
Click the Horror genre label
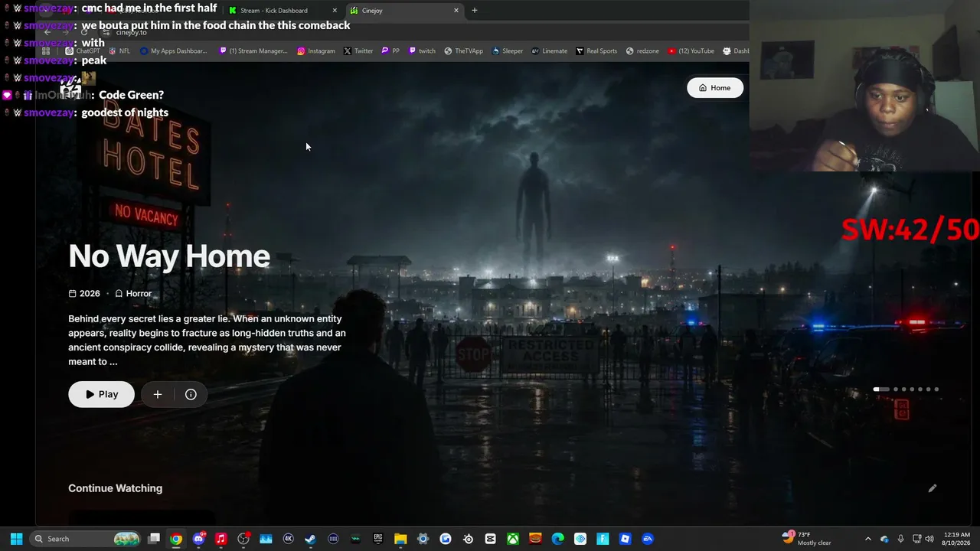[x=133, y=294]
